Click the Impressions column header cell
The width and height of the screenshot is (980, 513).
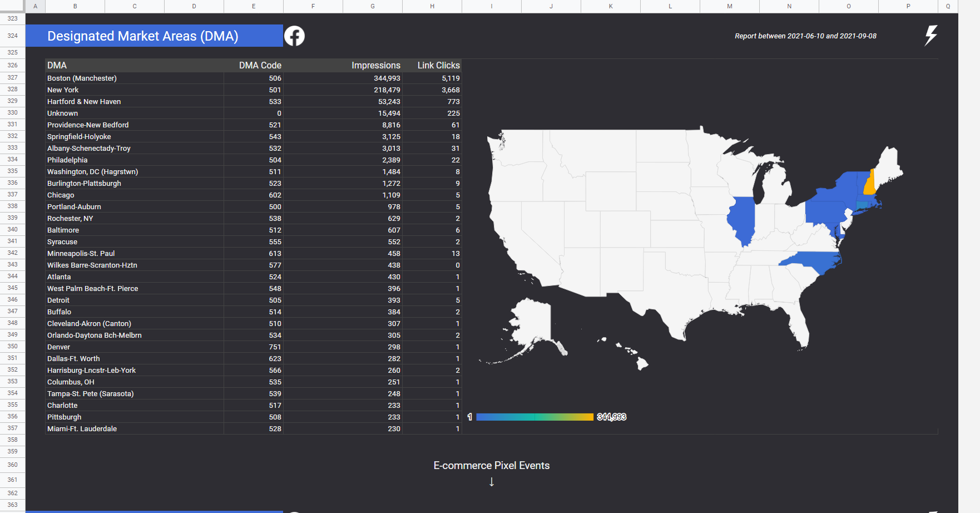pos(375,66)
